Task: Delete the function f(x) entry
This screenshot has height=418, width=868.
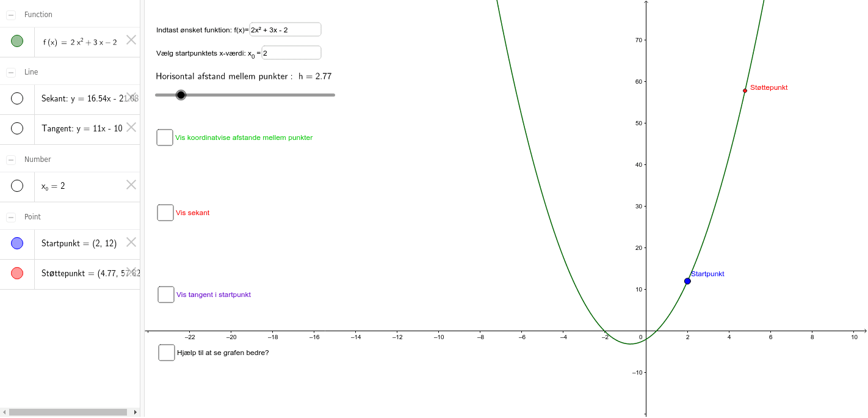Action: click(131, 40)
